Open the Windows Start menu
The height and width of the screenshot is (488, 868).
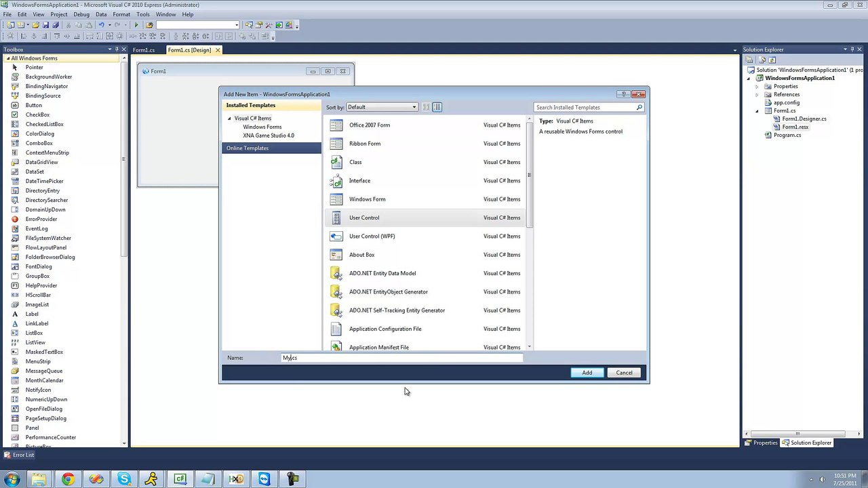[x=12, y=479]
